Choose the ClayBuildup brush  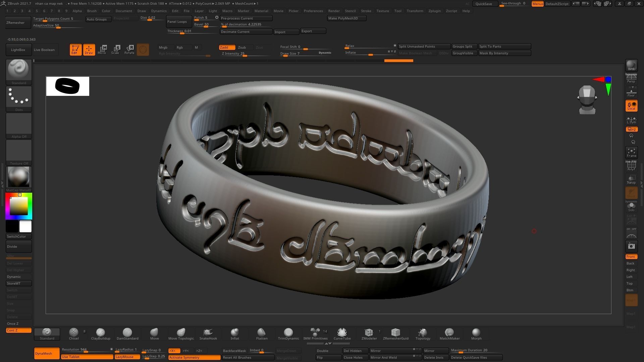pyautogui.click(x=101, y=334)
